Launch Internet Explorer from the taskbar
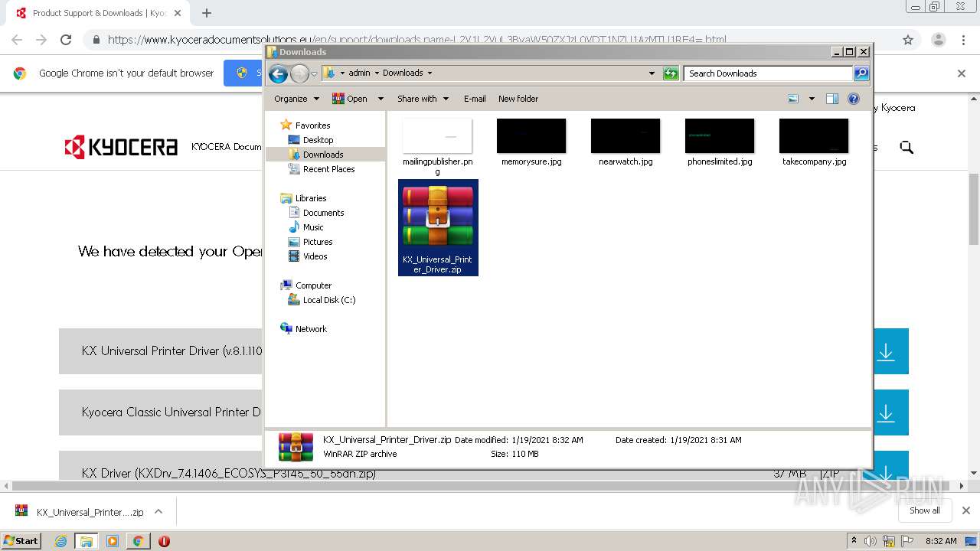This screenshot has width=980, height=551. tap(61, 541)
